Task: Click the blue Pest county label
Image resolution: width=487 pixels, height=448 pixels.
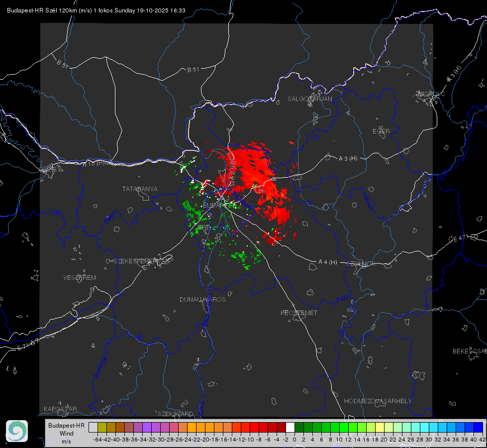Action: [342, 300]
